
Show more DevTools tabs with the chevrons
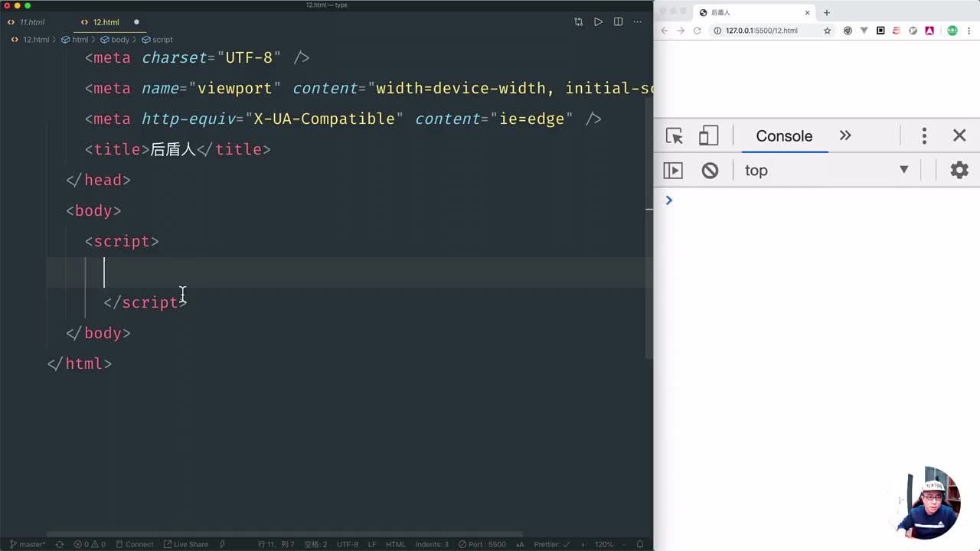(845, 135)
